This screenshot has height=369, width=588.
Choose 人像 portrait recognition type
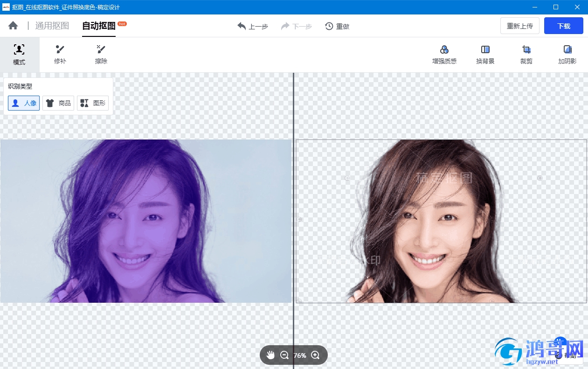click(x=24, y=103)
